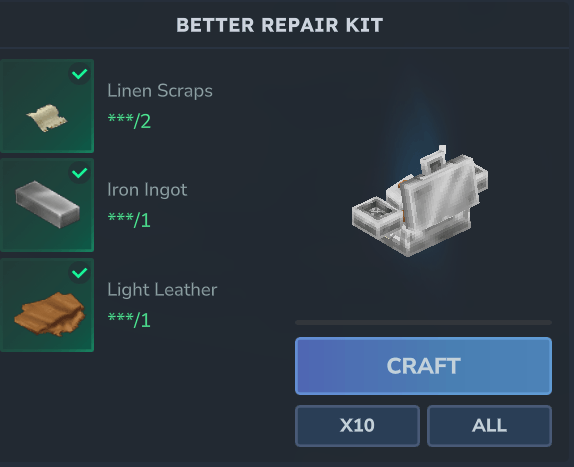The height and width of the screenshot is (467, 574).
Task: Click the blue glow behind the repair kit
Action: (x=419, y=121)
